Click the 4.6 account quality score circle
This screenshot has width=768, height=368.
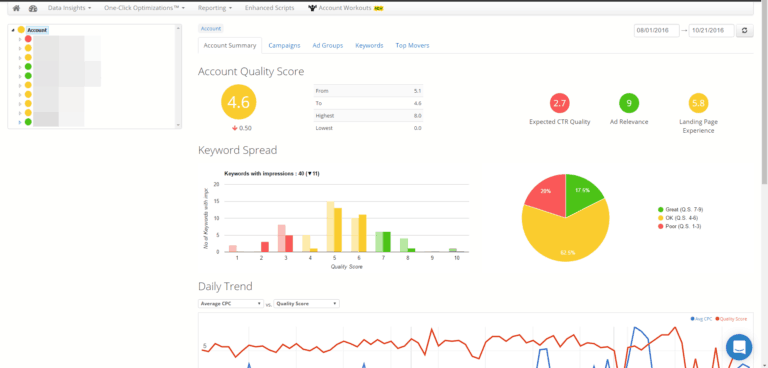239,102
